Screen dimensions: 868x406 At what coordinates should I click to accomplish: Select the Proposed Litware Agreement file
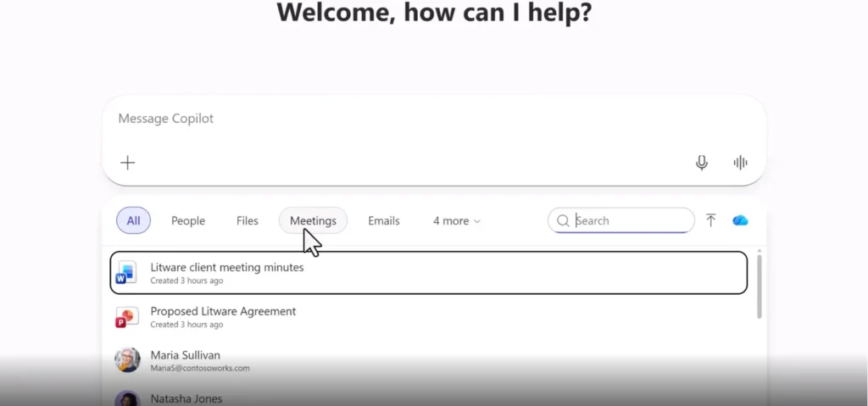(x=428, y=317)
